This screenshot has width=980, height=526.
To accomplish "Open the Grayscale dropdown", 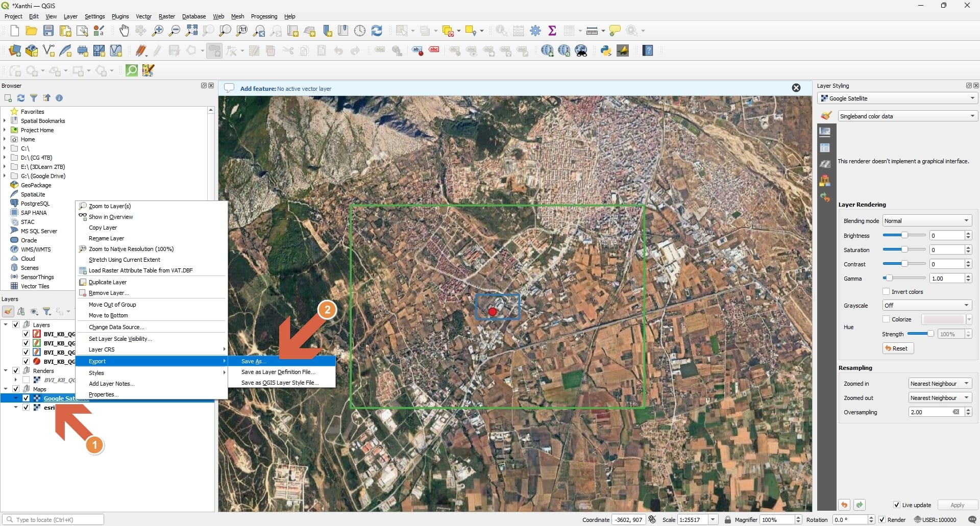I will click(927, 306).
